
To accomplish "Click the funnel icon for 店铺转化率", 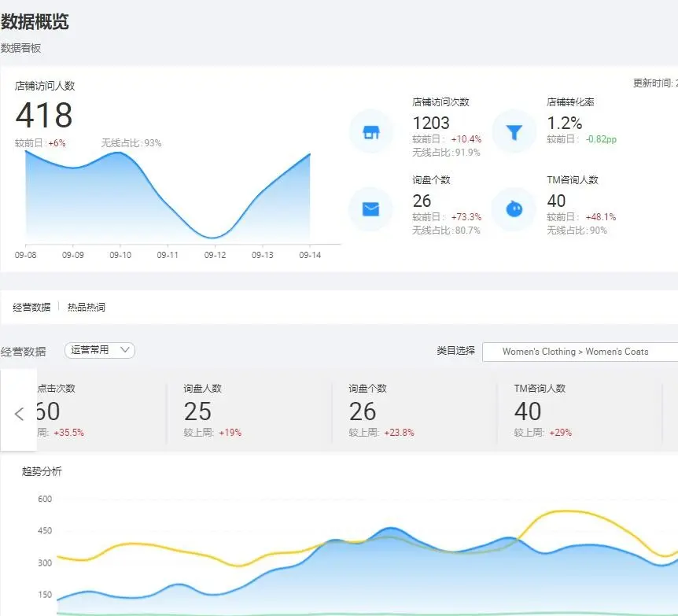I will [514, 131].
